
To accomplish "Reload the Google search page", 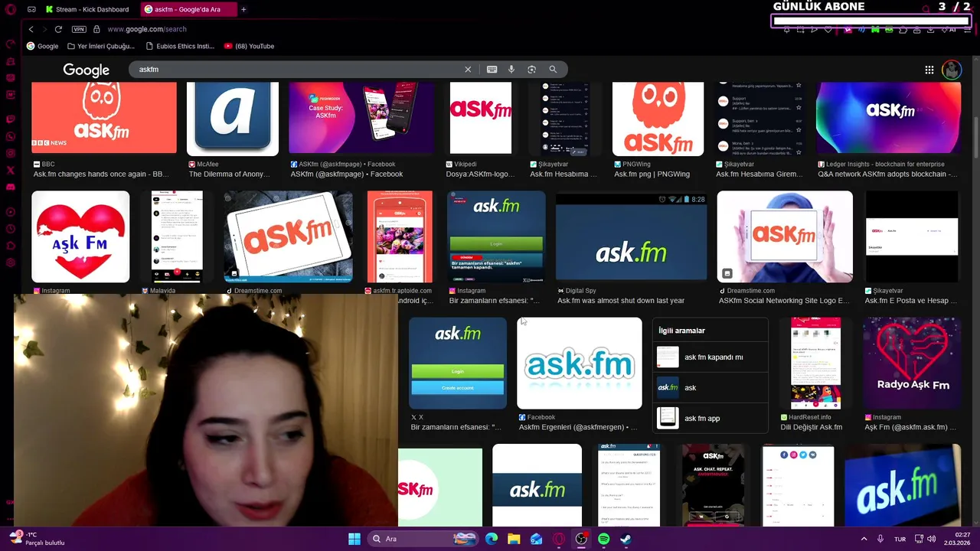I will coord(58,29).
